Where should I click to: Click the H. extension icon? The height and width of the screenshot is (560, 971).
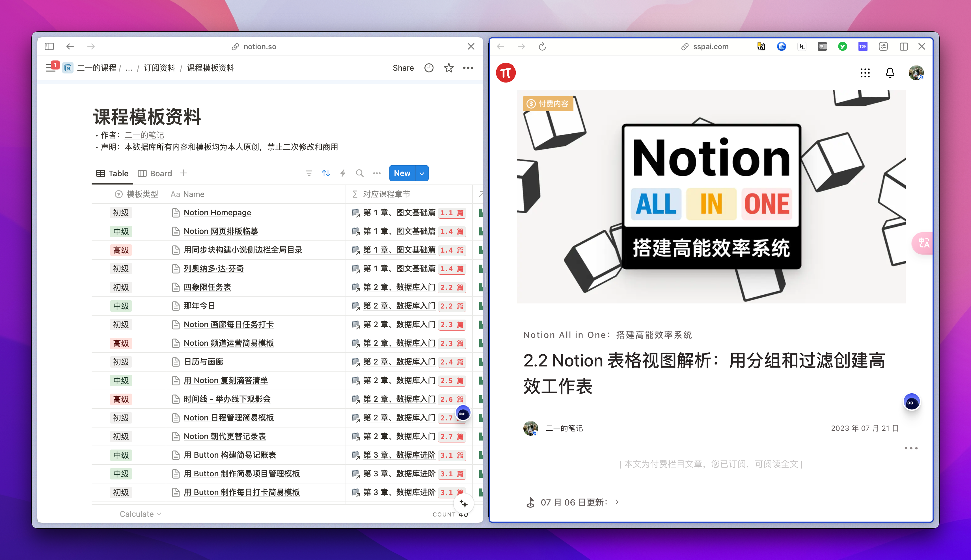pos(802,47)
